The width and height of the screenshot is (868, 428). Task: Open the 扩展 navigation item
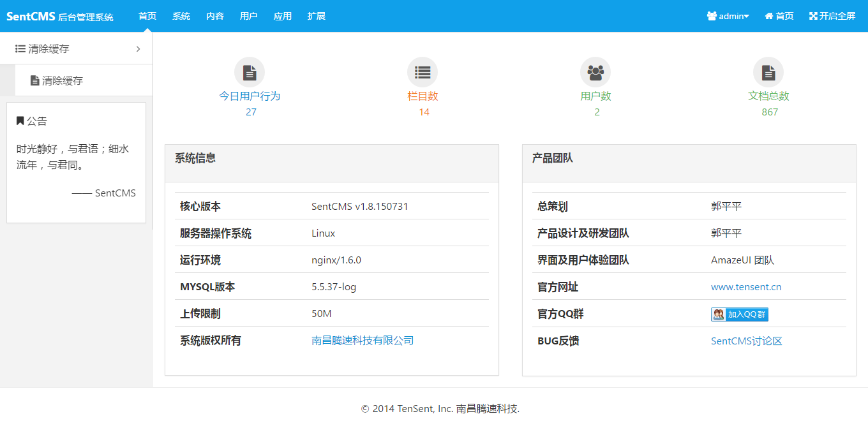coord(317,16)
